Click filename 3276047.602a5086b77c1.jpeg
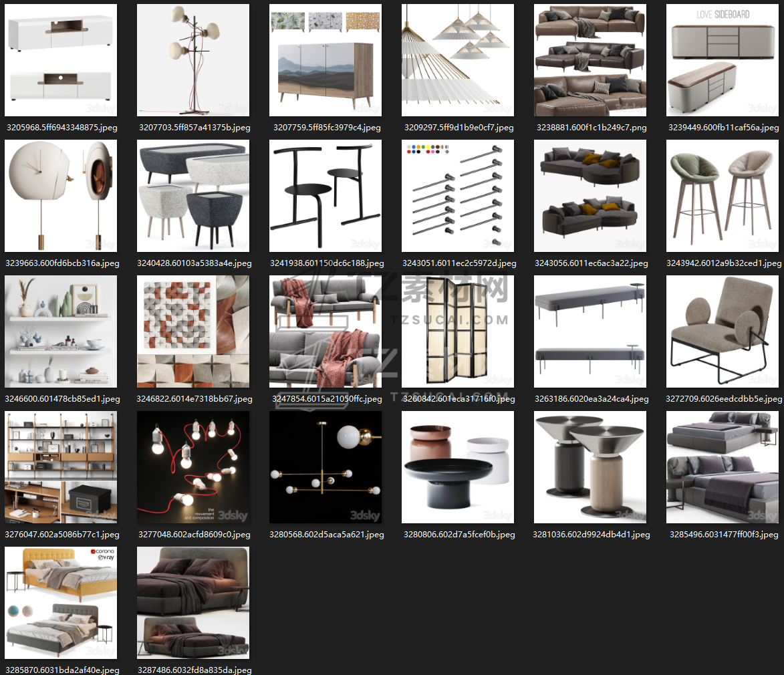This screenshot has height=675, width=784. tap(62, 535)
